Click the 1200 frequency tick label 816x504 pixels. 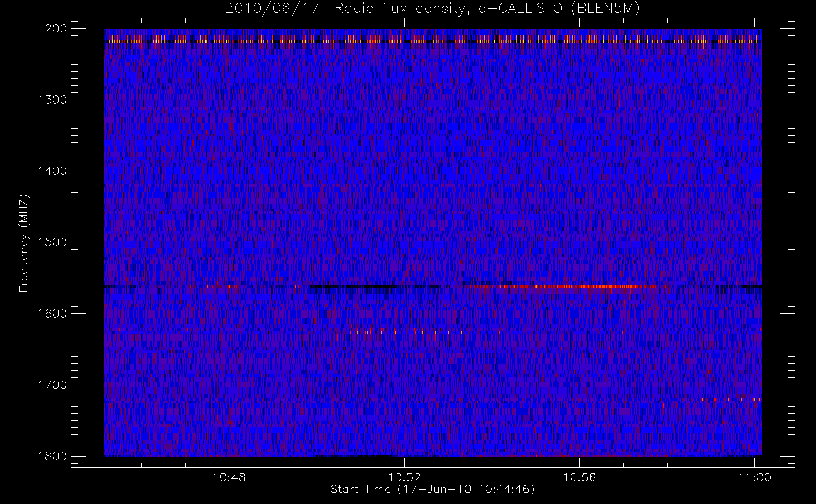pyautogui.click(x=52, y=29)
